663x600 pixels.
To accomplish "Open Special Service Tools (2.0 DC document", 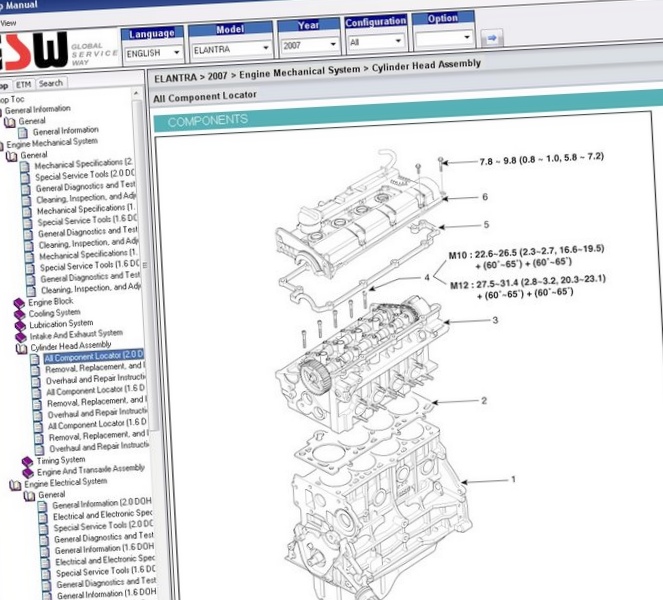I will pos(85,175).
